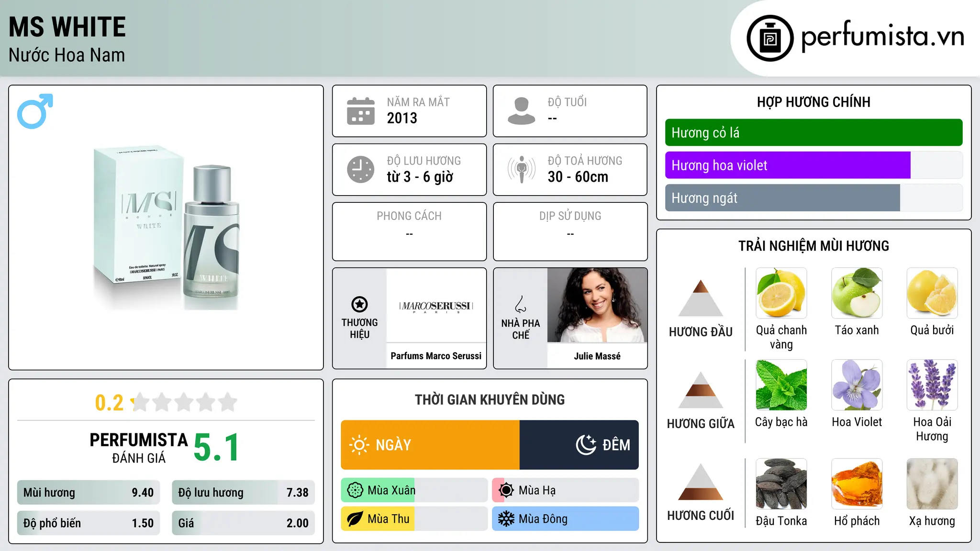This screenshot has width=980, height=551.
Task: Select the Cây bạc hà mint image
Action: pos(781,385)
